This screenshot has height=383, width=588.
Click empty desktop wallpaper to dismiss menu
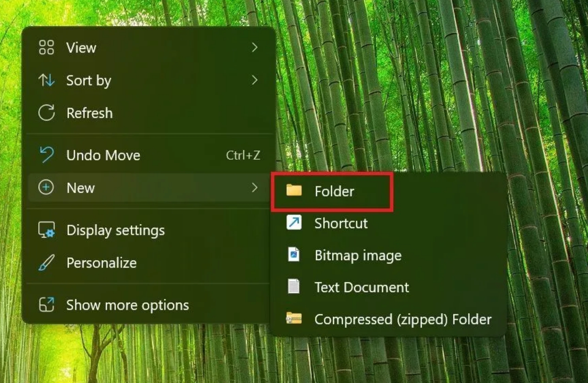tap(456, 88)
